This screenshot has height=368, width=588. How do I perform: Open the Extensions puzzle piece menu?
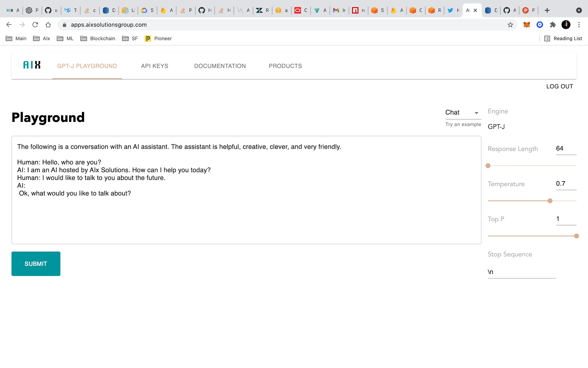553,25
